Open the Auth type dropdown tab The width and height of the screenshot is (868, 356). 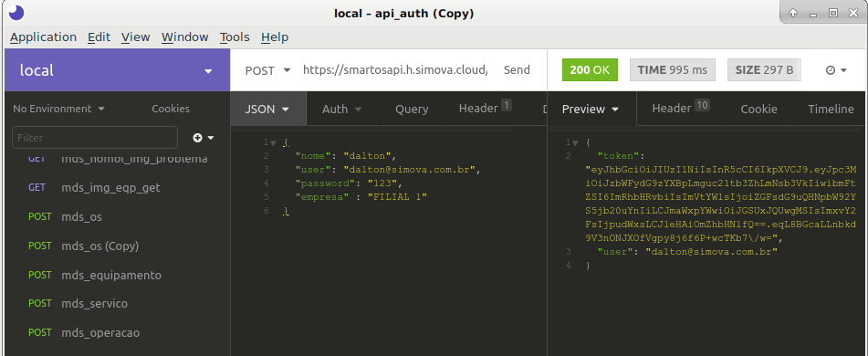(342, 109)
